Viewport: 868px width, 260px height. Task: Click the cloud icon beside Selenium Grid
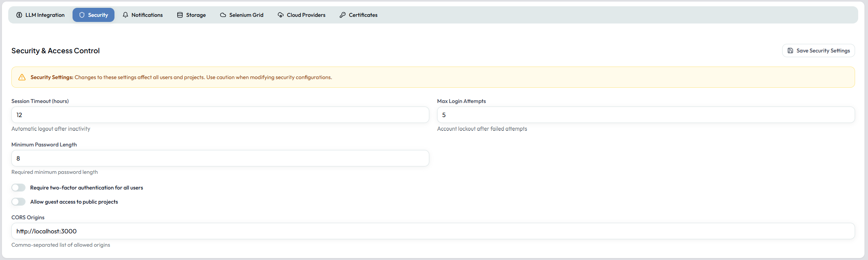point(223,15)
